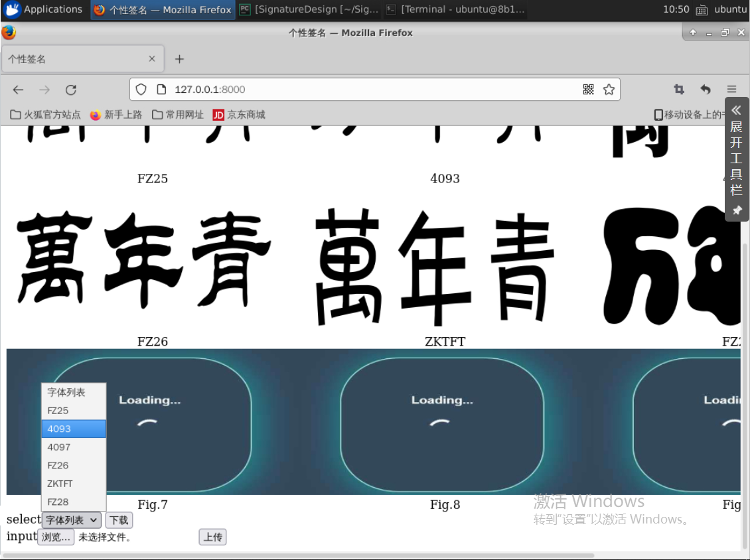750x560 pixels.
Task: Click the 浏览 browse file button
Action: (x=56, y=537)
